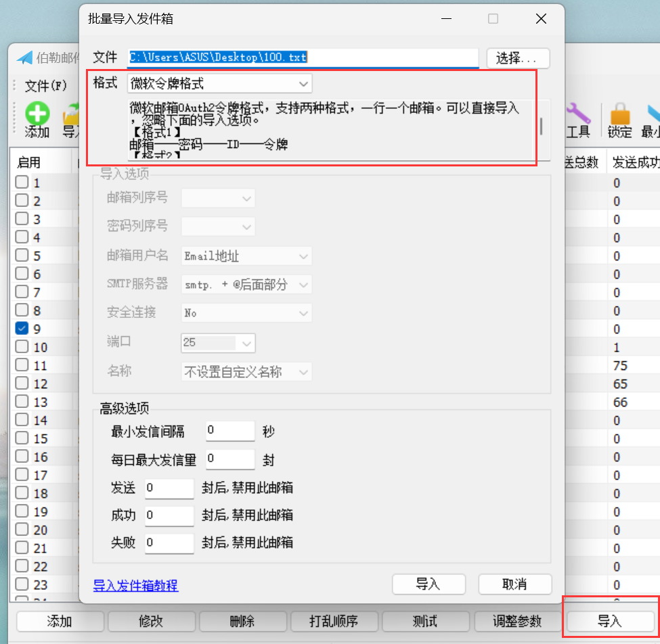
Task: Click the 启用 column header
Action: 28,162
